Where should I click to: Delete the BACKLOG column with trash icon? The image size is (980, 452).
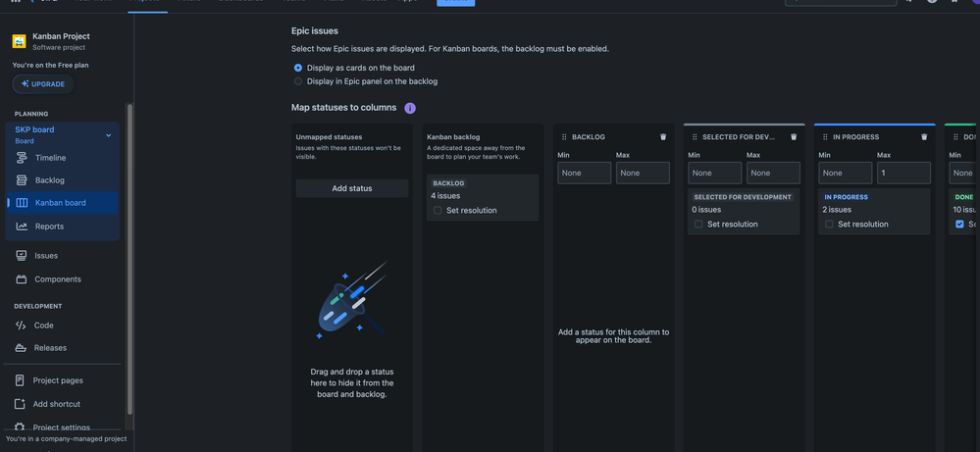(663, 136)
